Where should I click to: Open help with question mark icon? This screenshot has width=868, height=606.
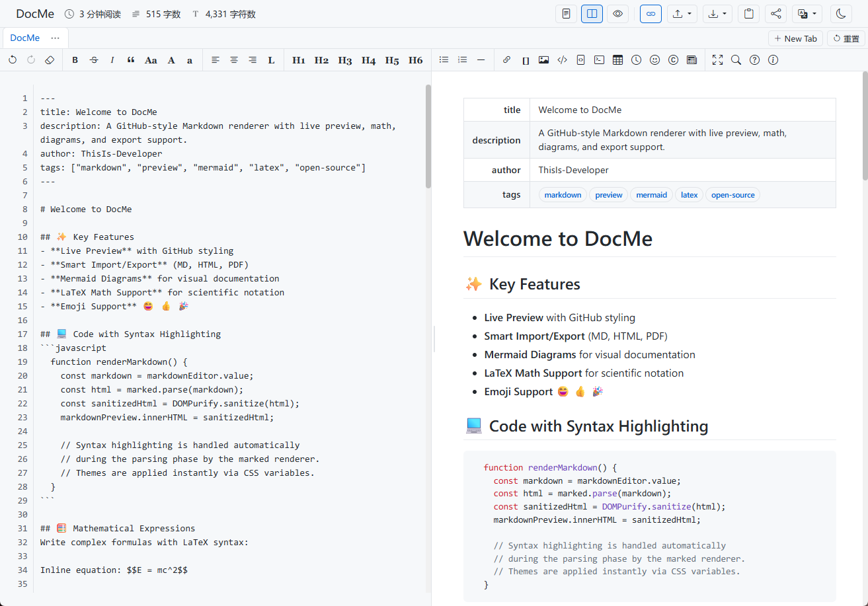pyautogui.click(x=755, y=60)
